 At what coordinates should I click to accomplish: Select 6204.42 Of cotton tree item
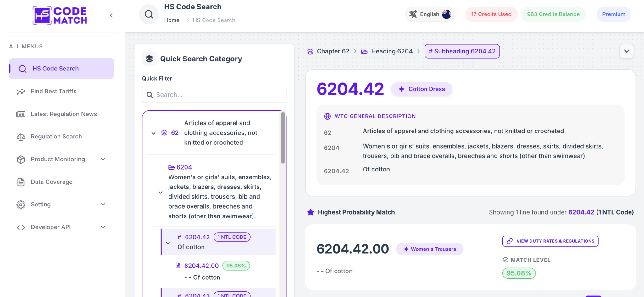[x=219, y=242]
